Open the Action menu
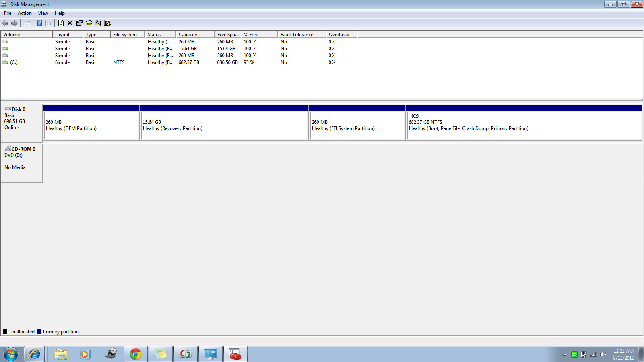The width and height of the screenshot is (644, 362). pos(25,13)
